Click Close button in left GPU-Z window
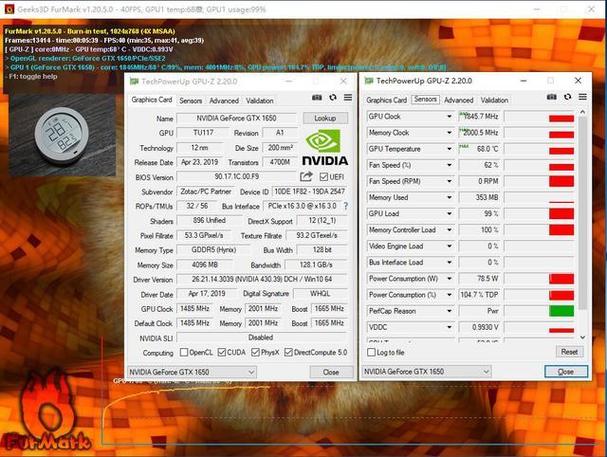This screenshot has height=457, width=607. click(331, 372)
